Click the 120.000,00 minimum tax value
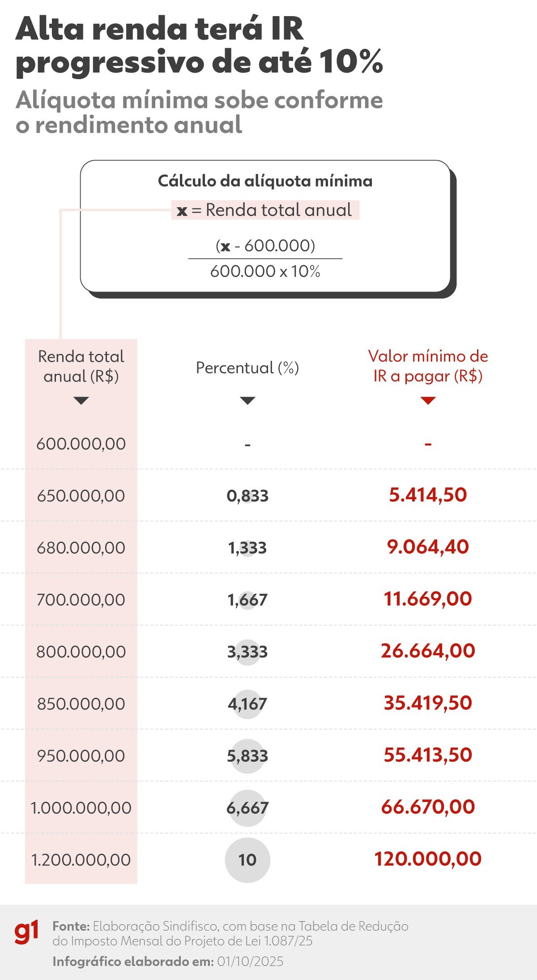 (x=428, y=859)
